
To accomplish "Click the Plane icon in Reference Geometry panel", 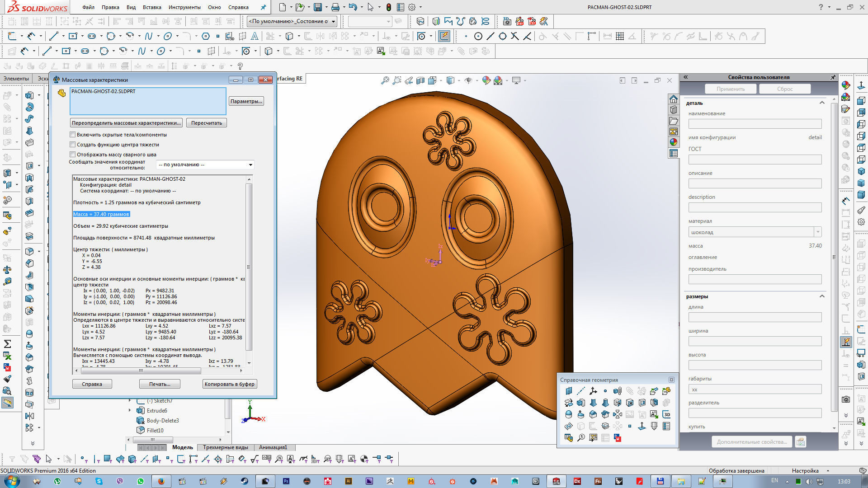I will tap(569, 391).
